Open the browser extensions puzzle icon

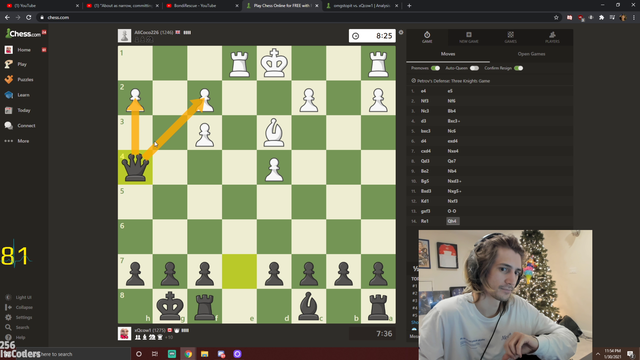click(601, 18)
